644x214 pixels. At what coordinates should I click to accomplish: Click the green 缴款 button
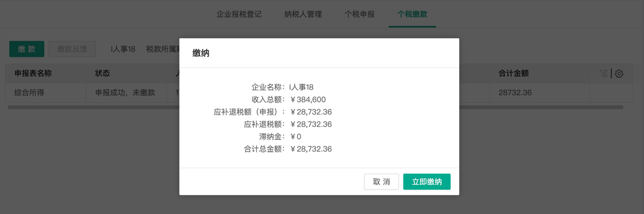[27, 49]
